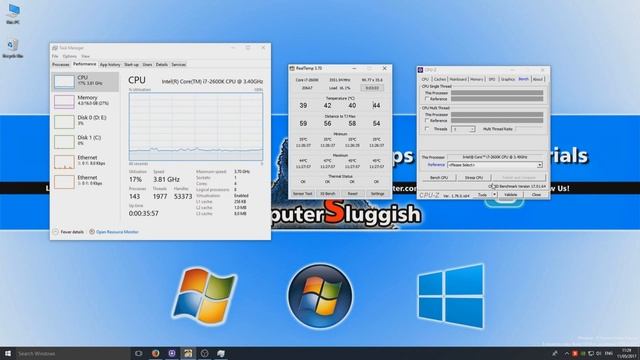Open This PC desktop icon
The image size is (640, 360).
tap(13, 14)
